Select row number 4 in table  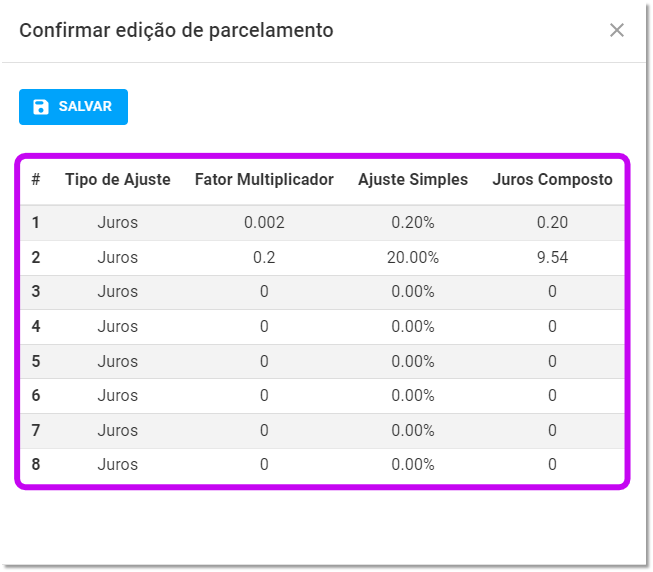pos(36,327)
